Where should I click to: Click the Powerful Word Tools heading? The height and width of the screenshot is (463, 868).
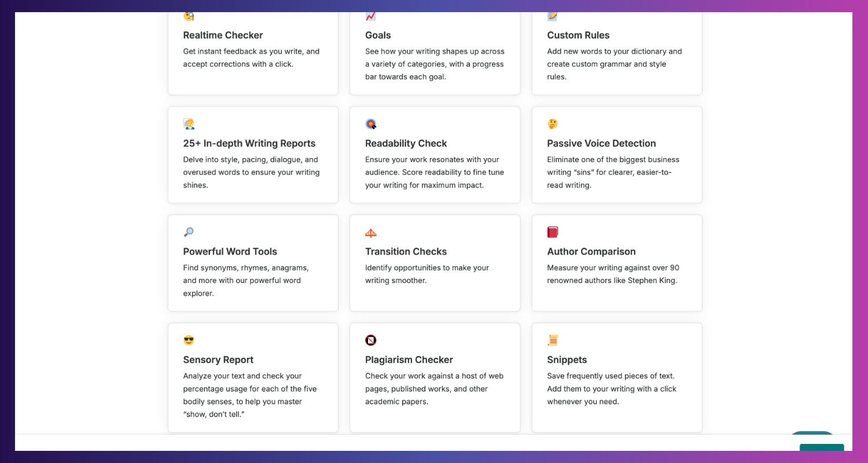click(230, 252)
